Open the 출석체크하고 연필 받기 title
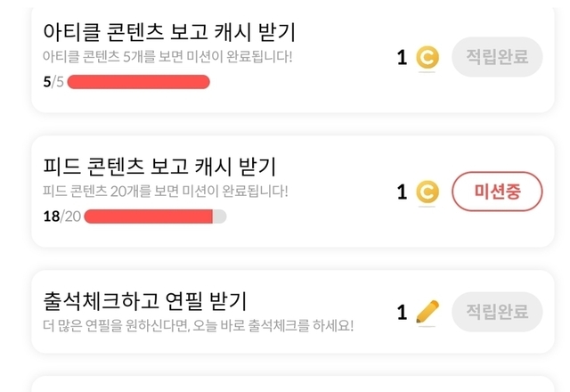Viewport: 570px width, 392px height. [x=145, y=301]
